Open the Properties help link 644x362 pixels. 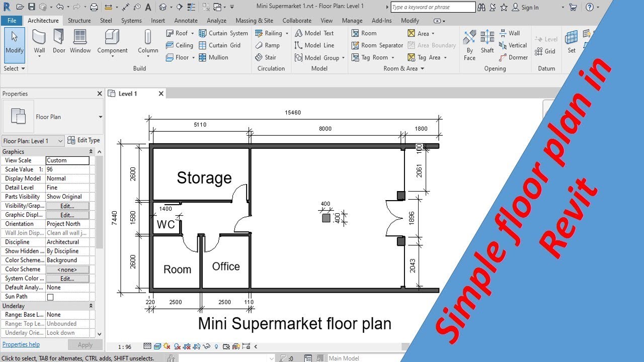pyautogui.click(x=21, y=344)
